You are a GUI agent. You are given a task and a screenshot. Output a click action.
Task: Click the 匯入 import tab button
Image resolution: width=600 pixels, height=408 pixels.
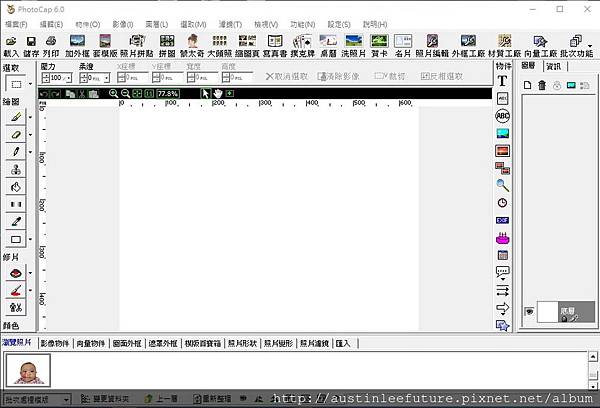[343, 343]
